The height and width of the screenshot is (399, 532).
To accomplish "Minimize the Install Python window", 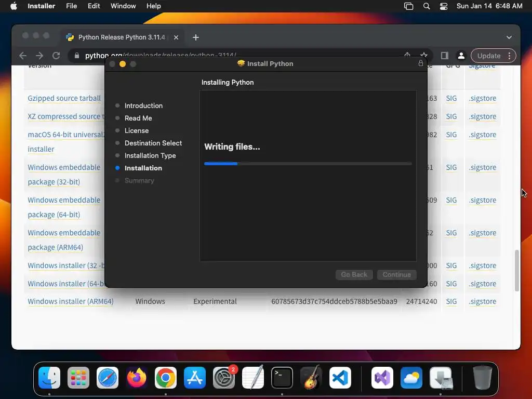I will click(123, 64).
